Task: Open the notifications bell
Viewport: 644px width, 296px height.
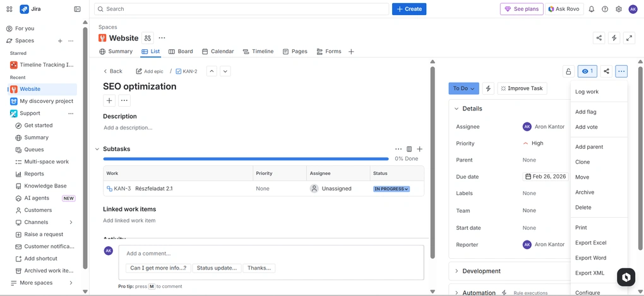Action: coord(592,9)
